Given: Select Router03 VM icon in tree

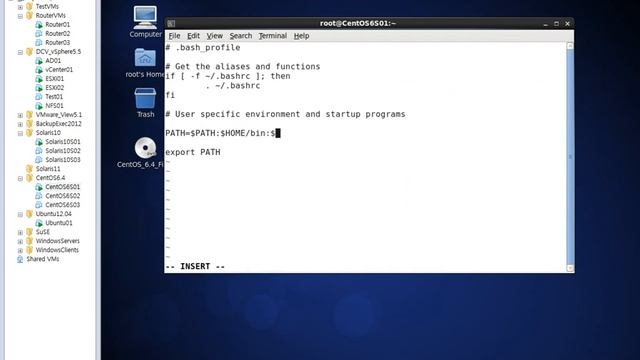Looking at the screenshot, I should 39,42.
